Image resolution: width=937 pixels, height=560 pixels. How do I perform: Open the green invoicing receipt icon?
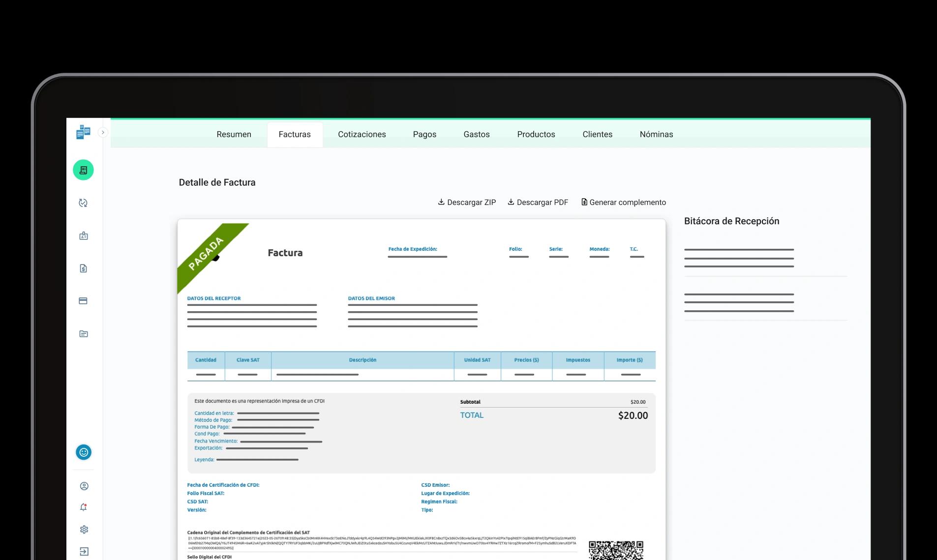pyautogui.click(x=83, y=170)
